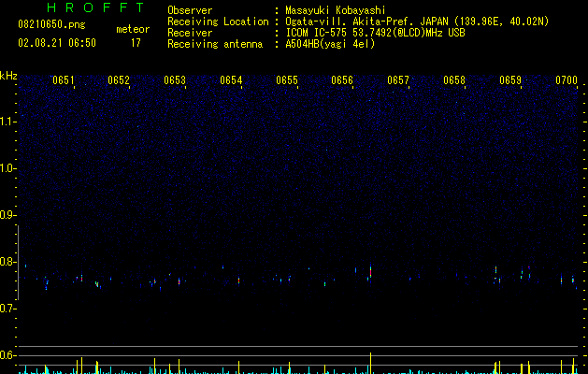The width and height of the screenshot is (588, 374).
Task: Click the 'meteor' count label
Action: (x=133, y=29)
